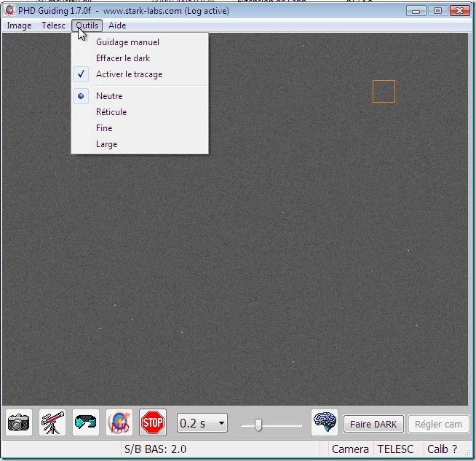This screenshot has height=461, width=476.
Task: Close the Outils menu
Action: pyautogui.click(x=87, y=25)
